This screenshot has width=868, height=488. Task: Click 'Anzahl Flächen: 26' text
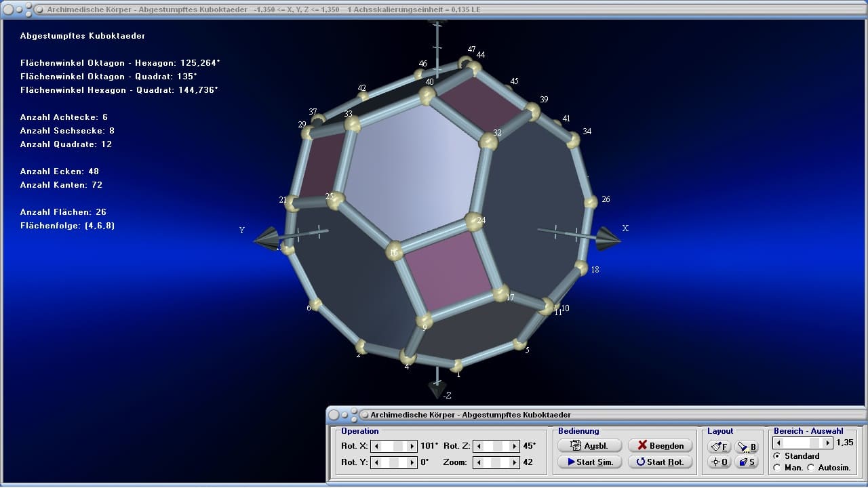pos(63,212)
